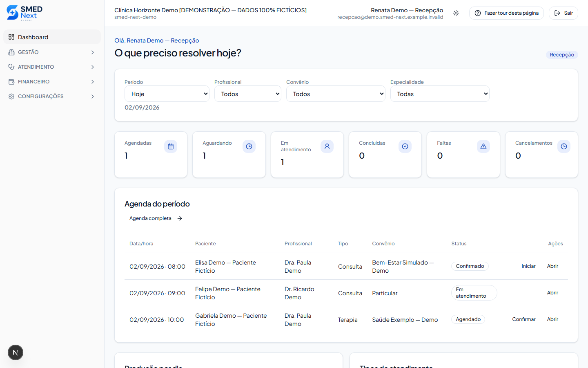Click the Agendado status badge

pyautogui.click(x=468, y=319)
